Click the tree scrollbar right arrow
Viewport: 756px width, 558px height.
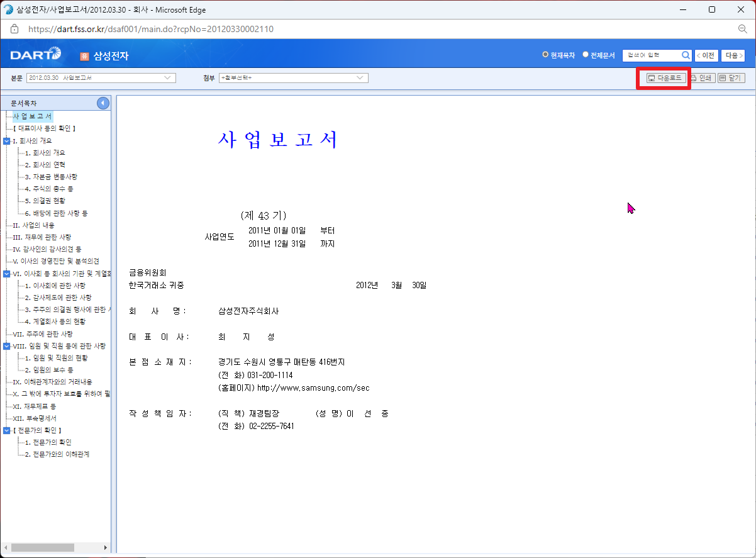pos(105,548)
